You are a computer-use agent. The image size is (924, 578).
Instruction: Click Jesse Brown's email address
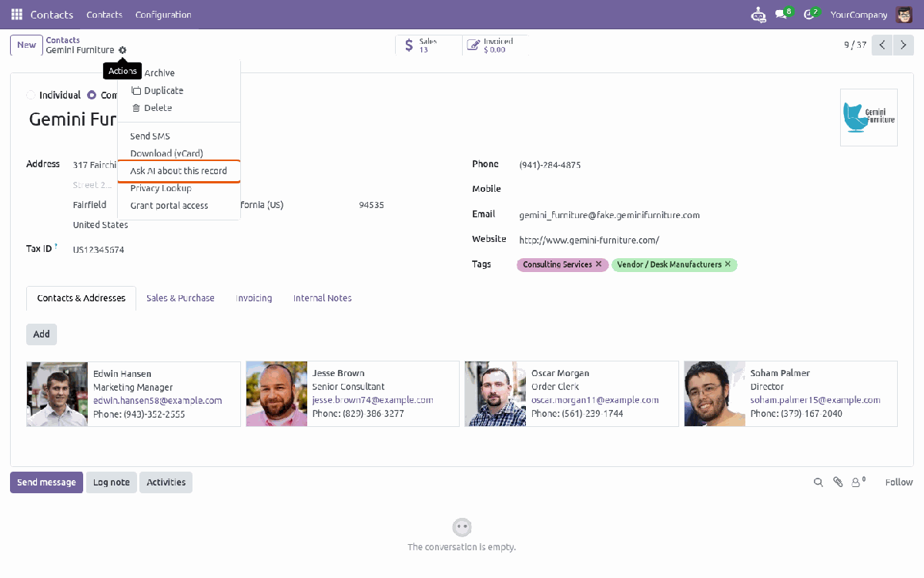point(373,400)
